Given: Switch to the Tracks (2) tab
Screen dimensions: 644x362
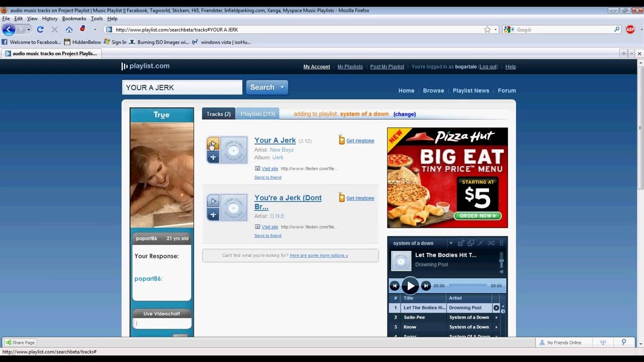Looking at the screenshot, I should pos(218,114).
